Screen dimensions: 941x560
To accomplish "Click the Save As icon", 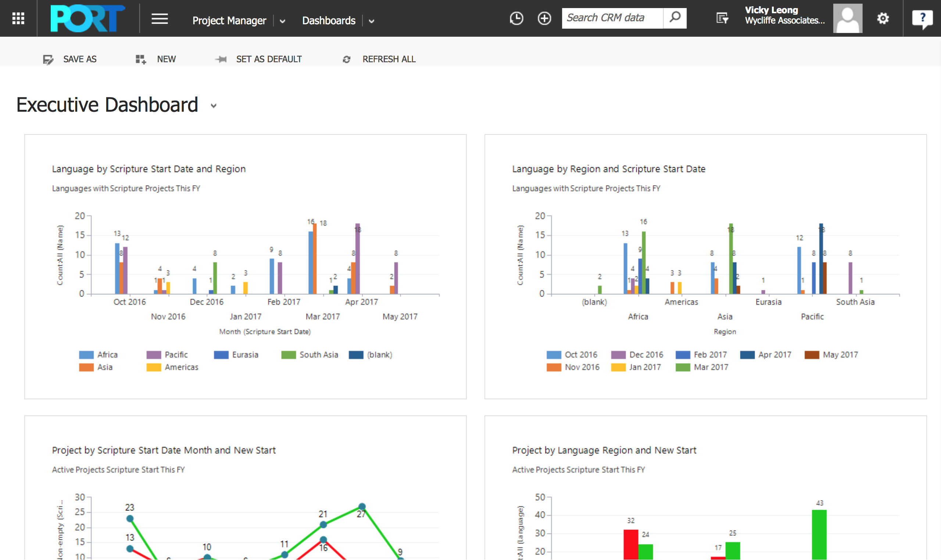I will [x=48, y=59].
